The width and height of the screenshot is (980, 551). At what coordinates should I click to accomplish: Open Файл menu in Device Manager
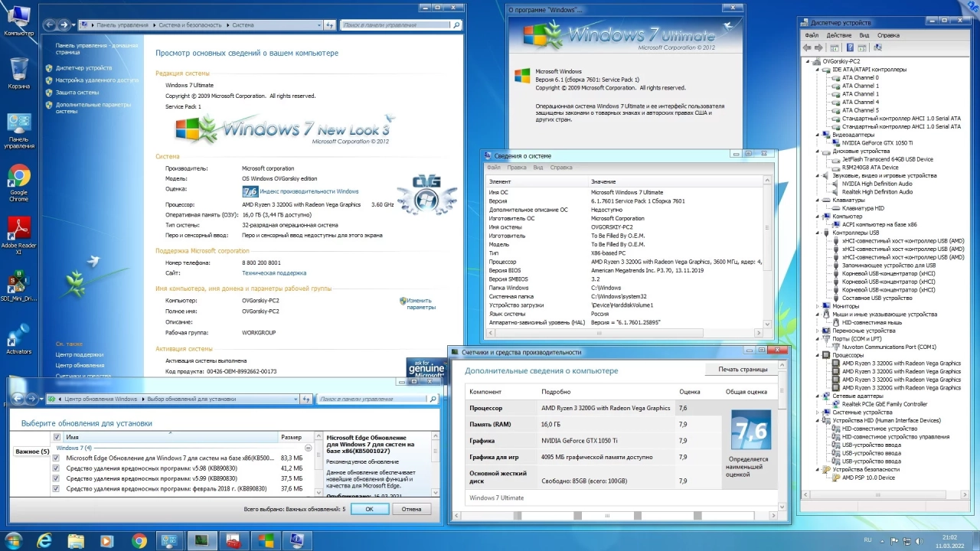(x=812, y=35)
